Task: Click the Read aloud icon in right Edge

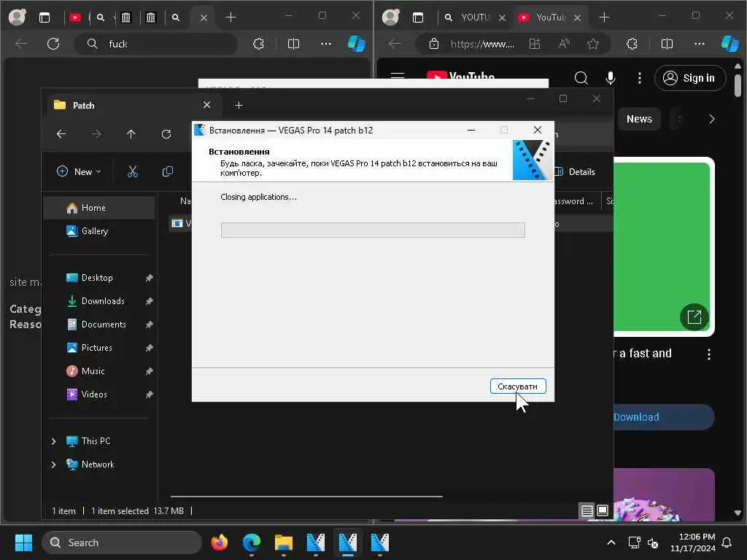Action: pyautogui.click(x=564, y=44)
